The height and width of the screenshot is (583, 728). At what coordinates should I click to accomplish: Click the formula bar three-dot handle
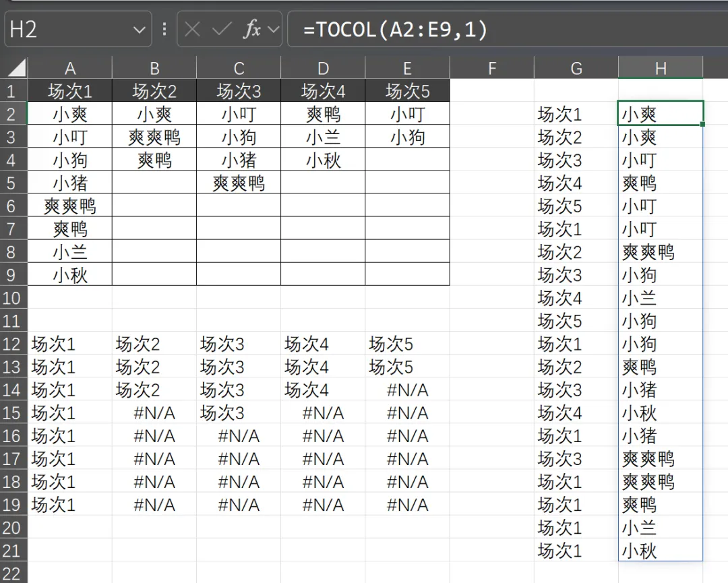(x=164, y=30)
